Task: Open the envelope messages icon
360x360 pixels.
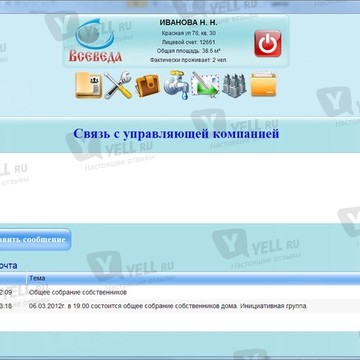Action: pos(205,85)
